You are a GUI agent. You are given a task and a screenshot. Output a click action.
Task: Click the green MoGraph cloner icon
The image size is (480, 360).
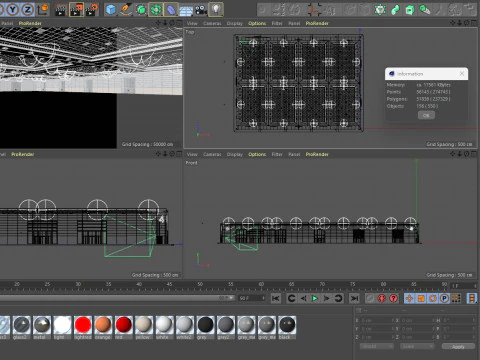[380, 10]
